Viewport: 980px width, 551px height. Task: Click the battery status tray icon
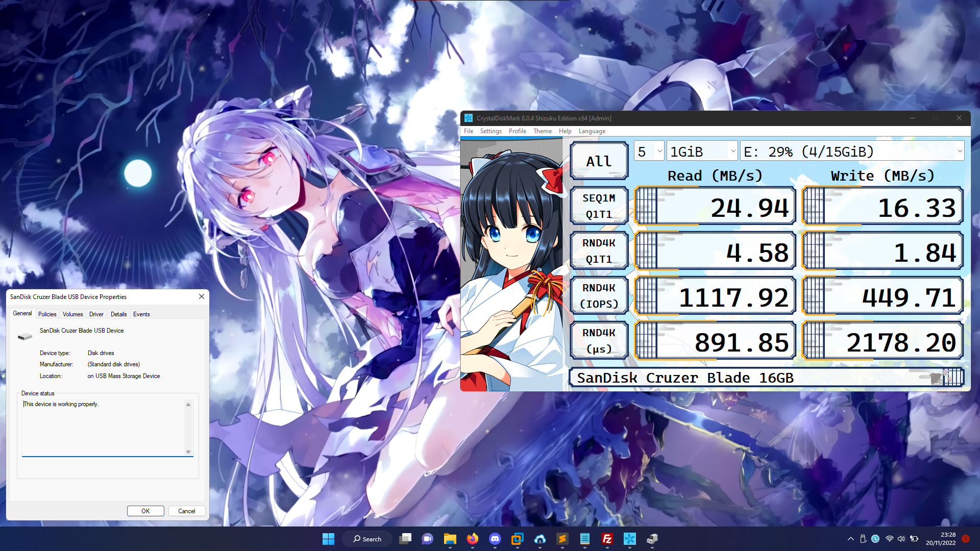(x=914, y=539)
